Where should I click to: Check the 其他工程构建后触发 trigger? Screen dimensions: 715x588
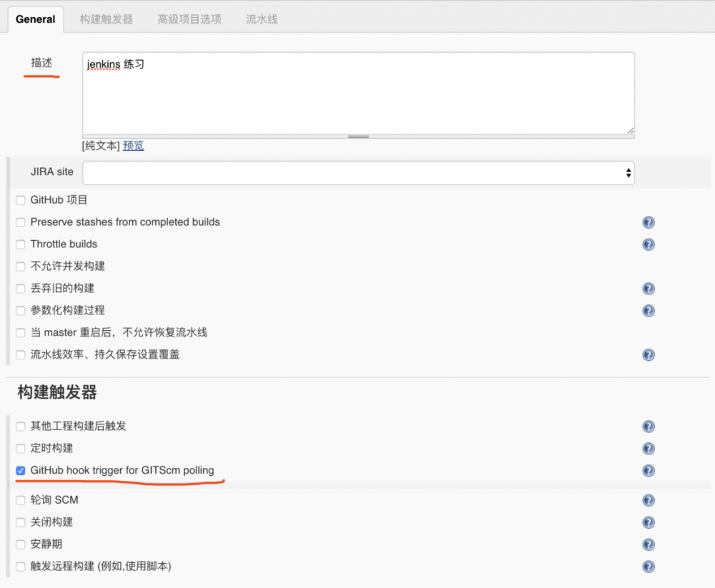tap(20, 427)
